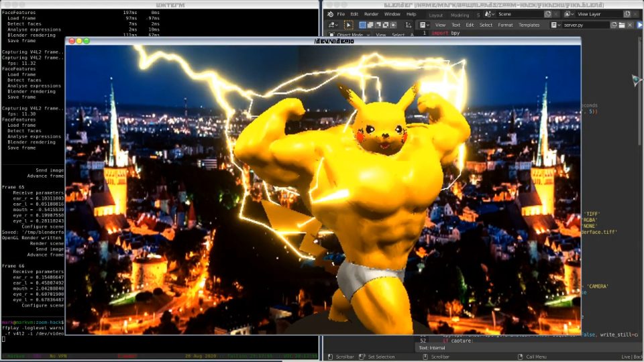Click the ffplay window title bar
644x362 pixels.
(323, 41)
